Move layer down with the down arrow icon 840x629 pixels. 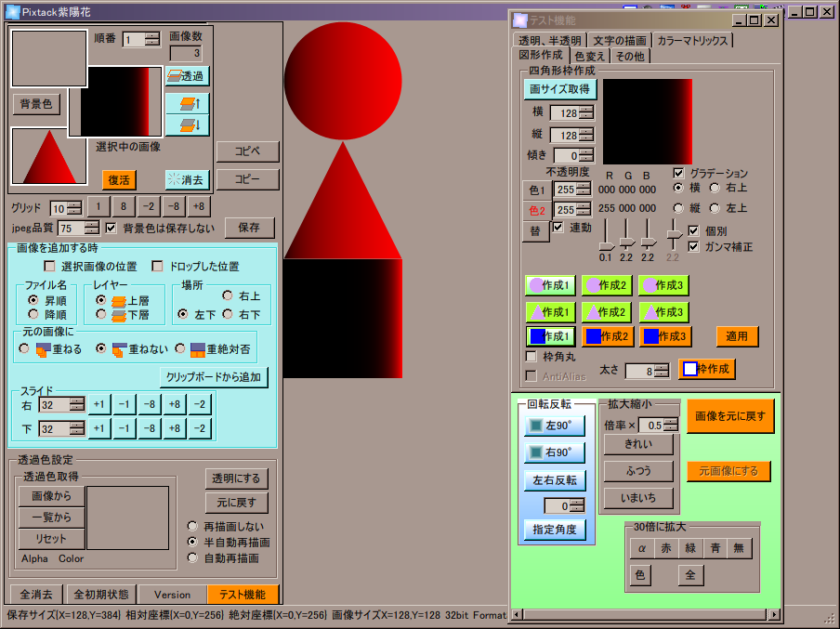(x=187, y=125)
